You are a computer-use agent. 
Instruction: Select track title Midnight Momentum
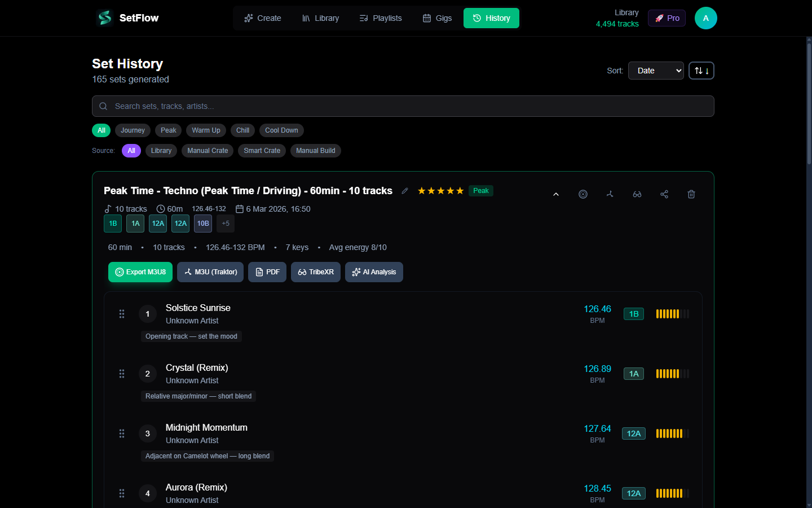coord(206,427)
